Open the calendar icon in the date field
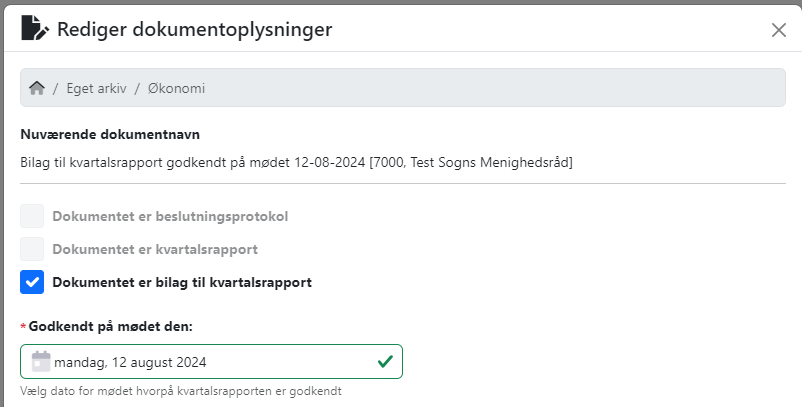Image resolution: width=802 pixels, height=407 pixels. [x=41, y=361]
